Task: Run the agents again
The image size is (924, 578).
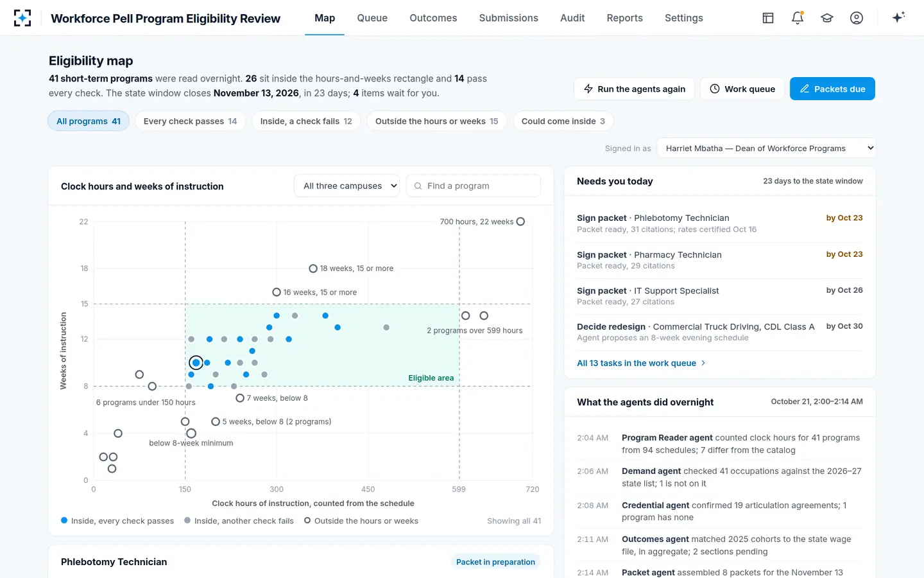Action: (x=634, y=89)
